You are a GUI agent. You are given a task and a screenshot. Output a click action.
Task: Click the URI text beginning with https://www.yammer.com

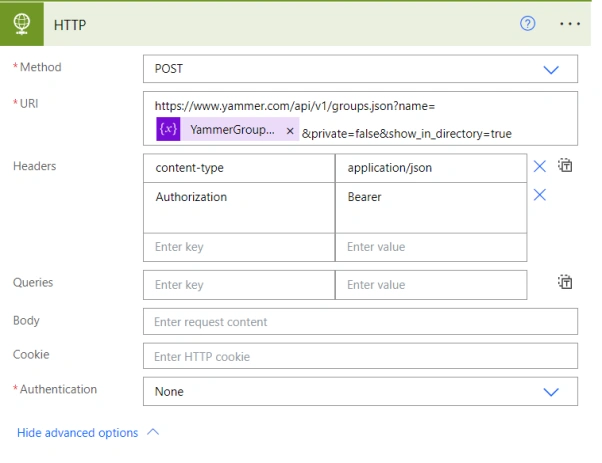pos(295,106)
